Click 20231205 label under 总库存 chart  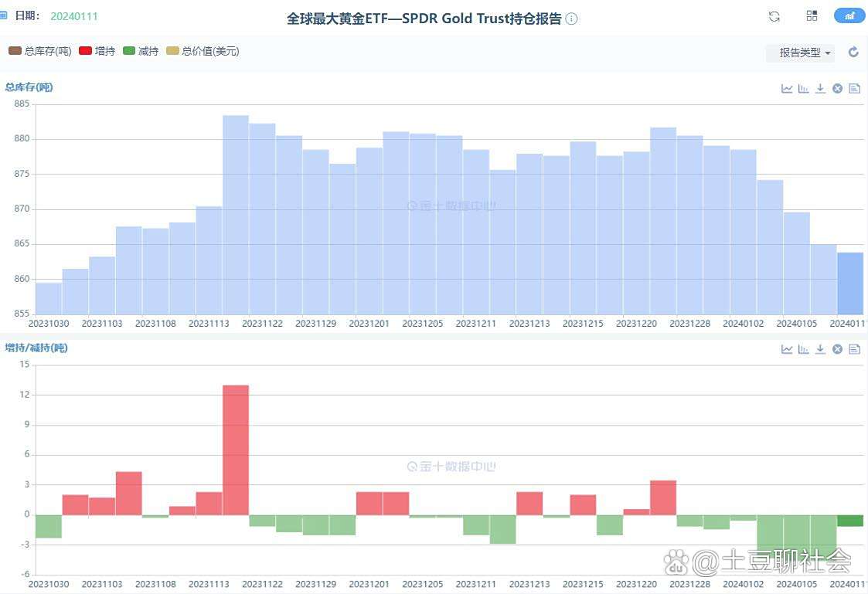pos(422,324)
